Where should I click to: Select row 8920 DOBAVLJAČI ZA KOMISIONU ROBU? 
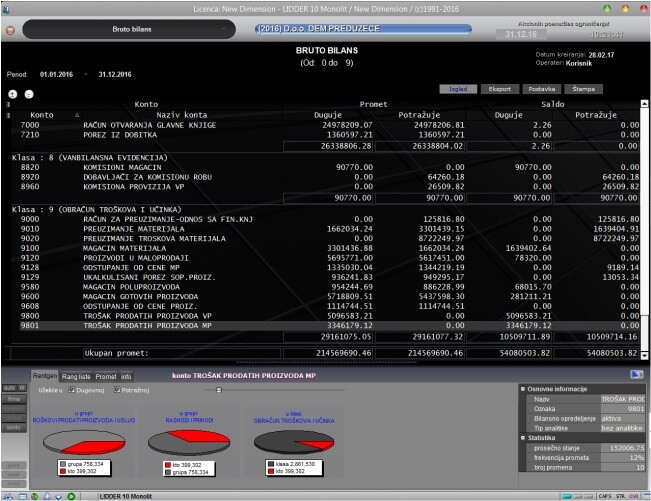tap(329, 177)
